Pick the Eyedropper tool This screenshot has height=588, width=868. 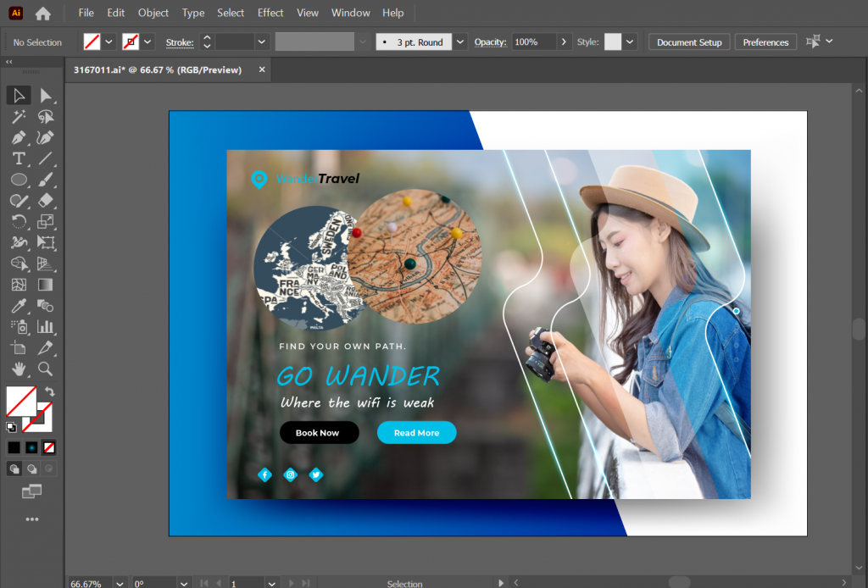pyautogui.click(x=19, y=306)
